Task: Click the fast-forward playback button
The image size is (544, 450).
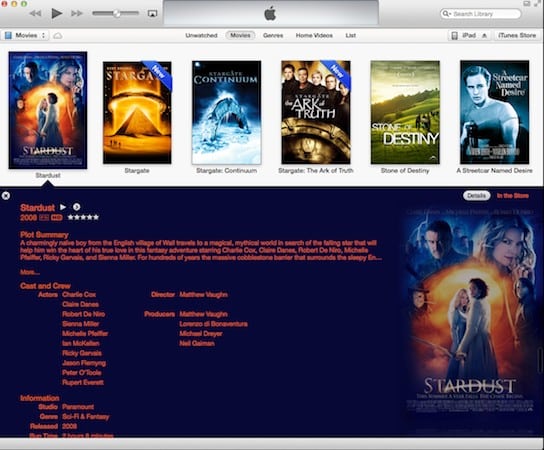Action: 77,14
